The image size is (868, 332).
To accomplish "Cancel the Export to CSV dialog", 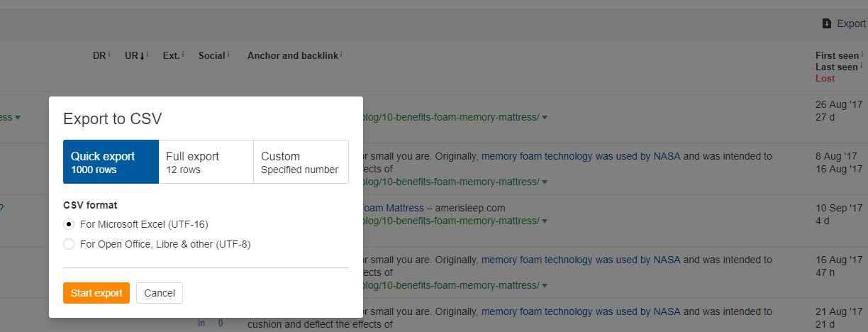I will pyautogui.click(x=160, y=293).
